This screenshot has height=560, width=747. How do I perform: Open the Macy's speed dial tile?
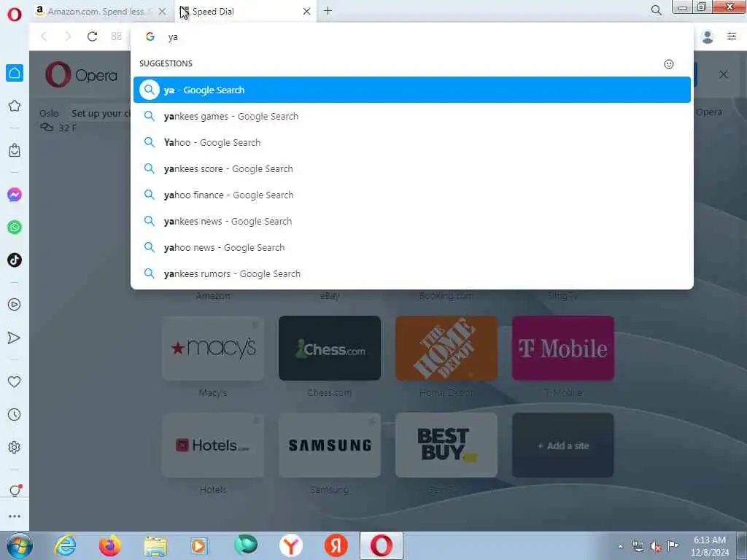(x=213, y=348)
